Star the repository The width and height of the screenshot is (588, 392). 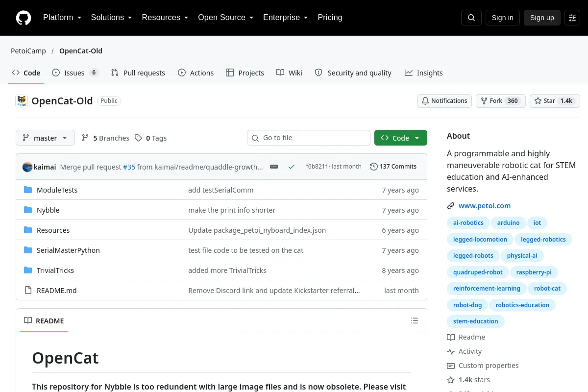pyautogui.click(x=555, y=101)
